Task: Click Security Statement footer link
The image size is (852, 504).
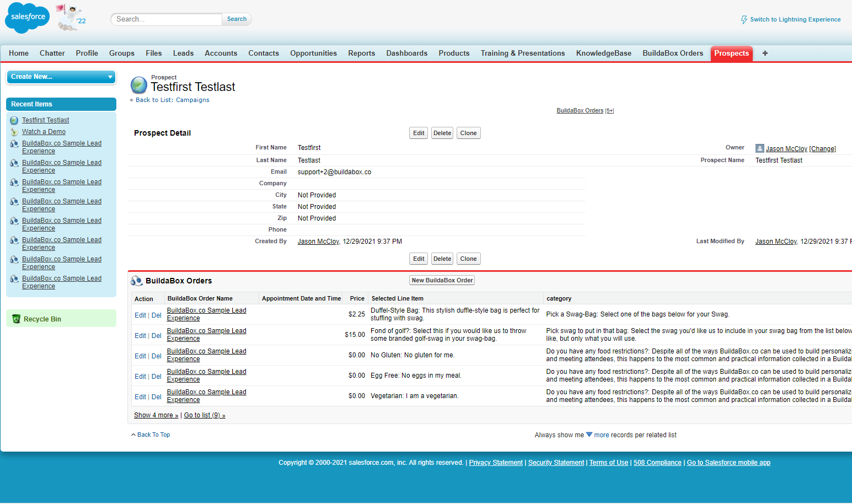Action: (x=556, y=463)
